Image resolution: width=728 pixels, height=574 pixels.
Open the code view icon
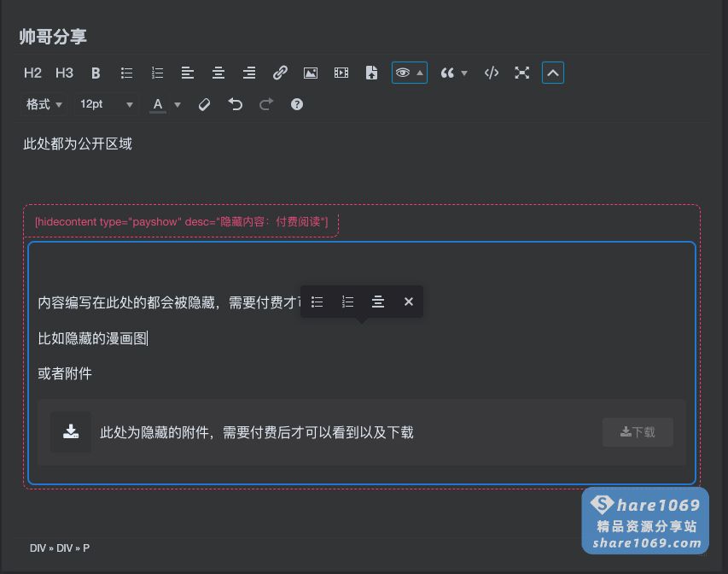[491, 73]
